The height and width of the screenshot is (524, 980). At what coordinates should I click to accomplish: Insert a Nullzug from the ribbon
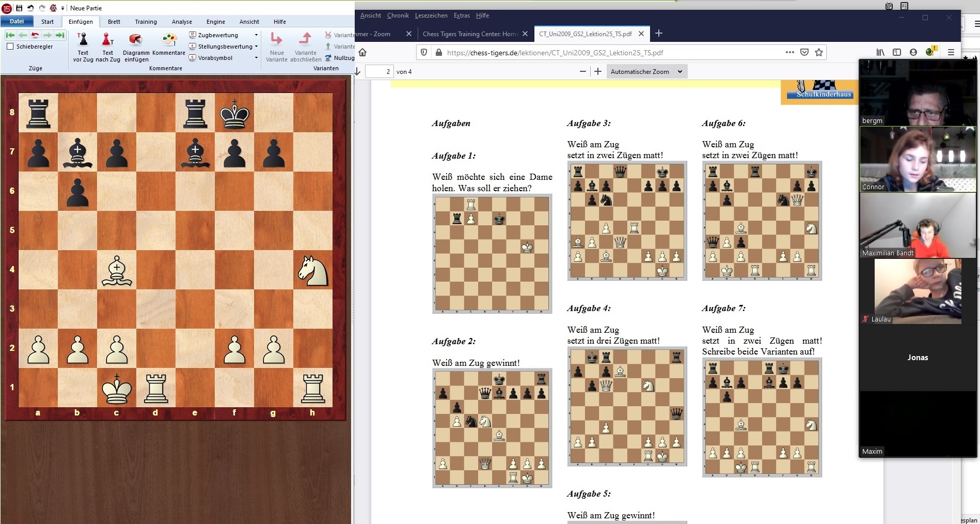point(339,58)
